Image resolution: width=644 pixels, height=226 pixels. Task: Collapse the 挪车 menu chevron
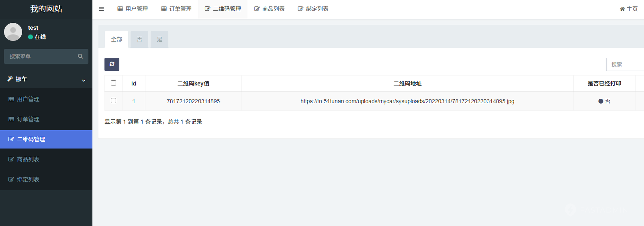(x=84, y=80)
